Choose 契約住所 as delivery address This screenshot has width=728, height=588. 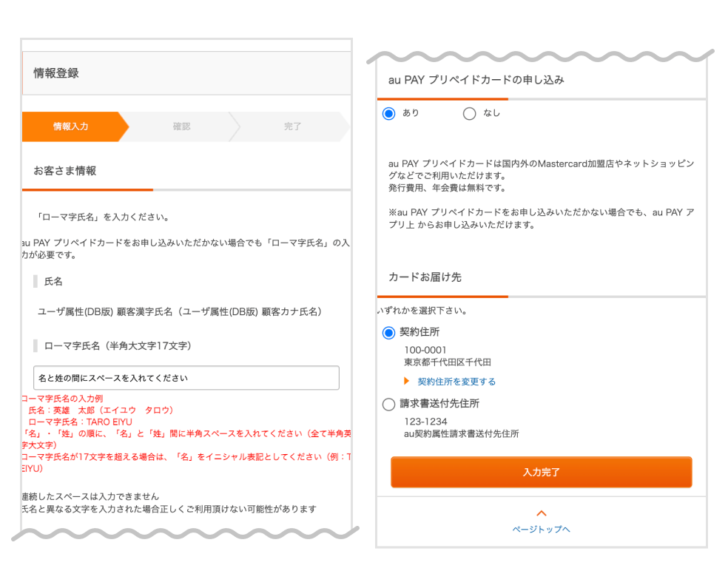[388, 333]
